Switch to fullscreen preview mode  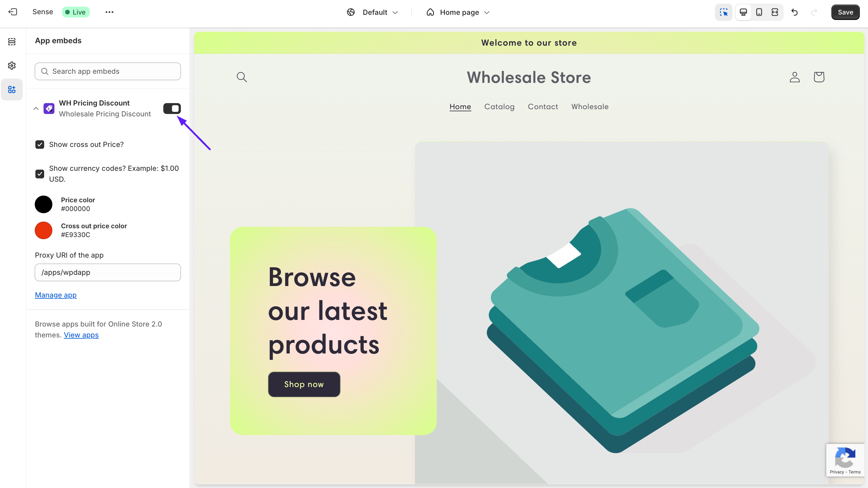pos(775,12)
